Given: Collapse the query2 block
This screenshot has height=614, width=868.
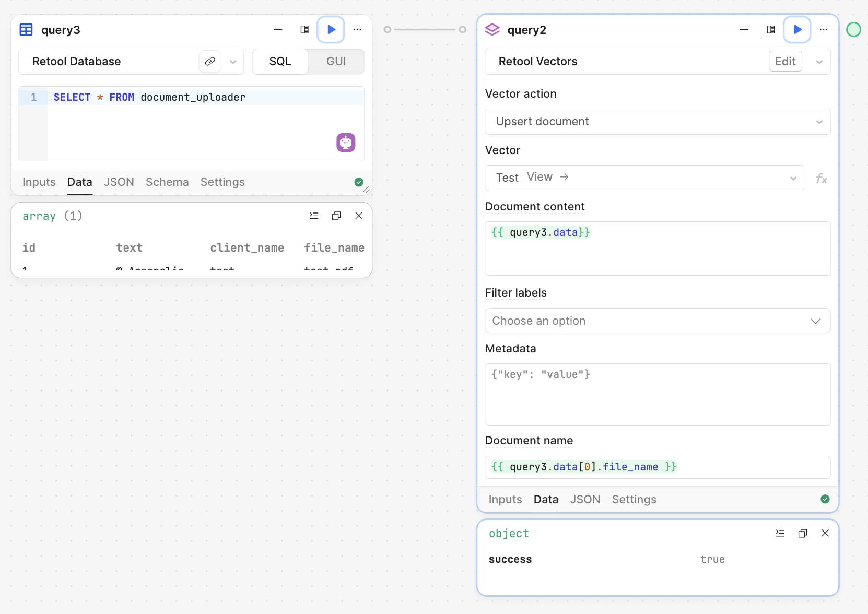Looking at the screenshot, I should (x=744, y=30).
